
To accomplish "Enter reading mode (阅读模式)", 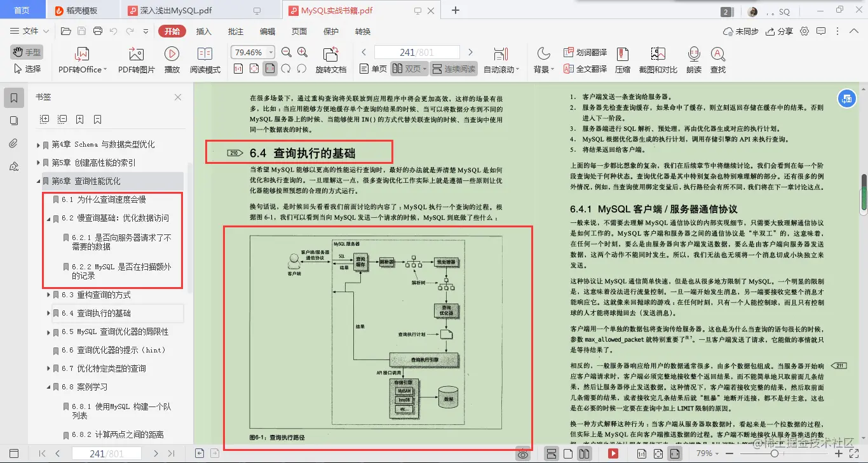I will coord(205,61).
